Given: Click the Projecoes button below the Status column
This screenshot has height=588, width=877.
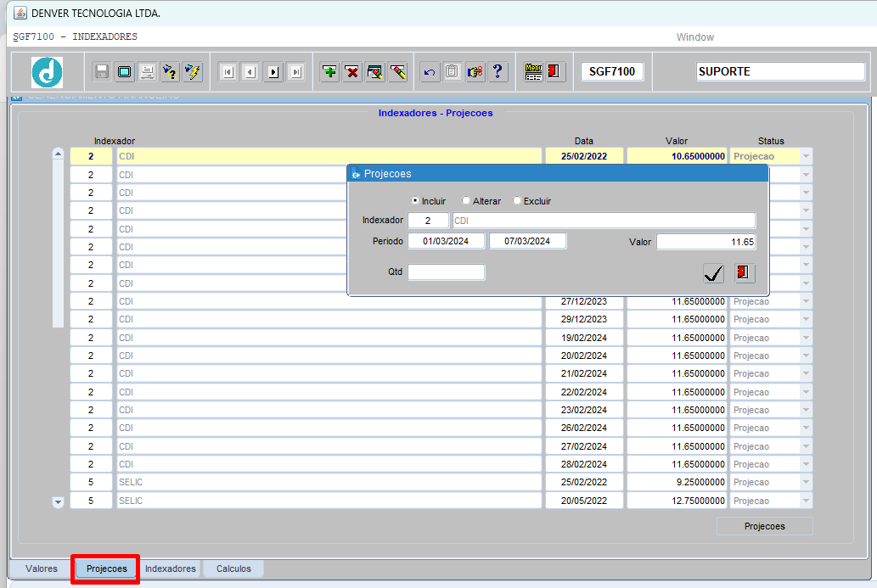Looking at the screenshot, I should [765, 527].
